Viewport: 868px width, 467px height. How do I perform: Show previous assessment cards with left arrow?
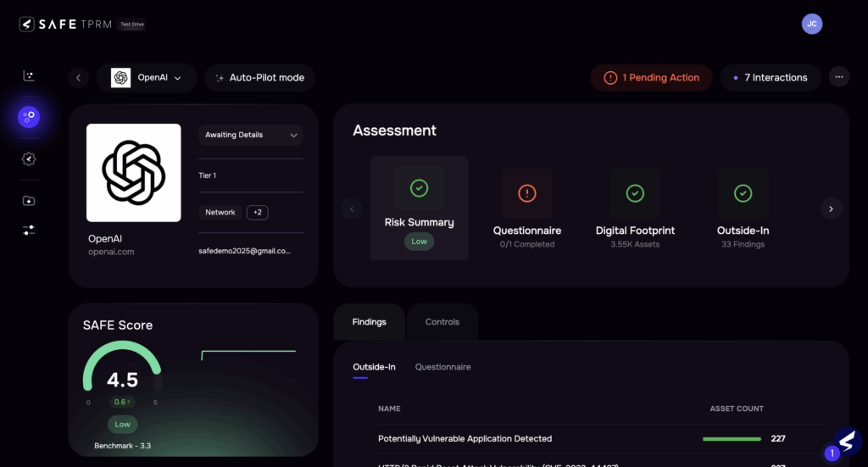click(352, 208)
